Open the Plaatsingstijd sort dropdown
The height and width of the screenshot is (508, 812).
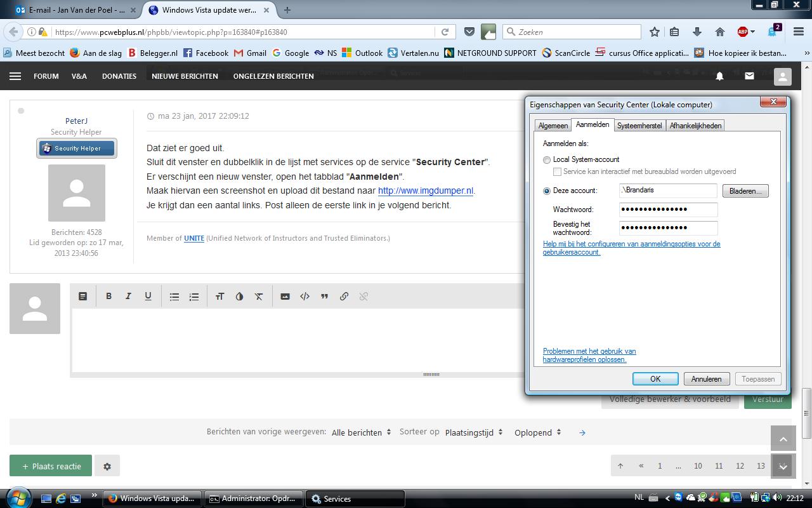474,432
